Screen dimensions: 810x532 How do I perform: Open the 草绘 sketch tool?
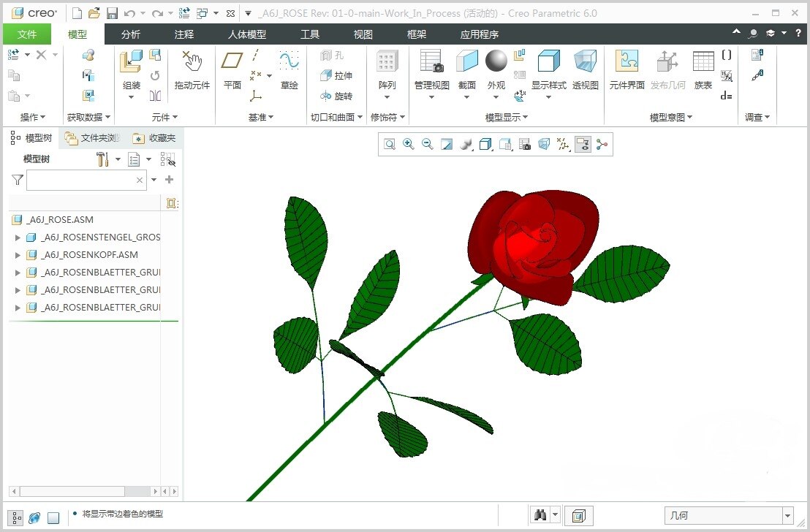(289, 69)
